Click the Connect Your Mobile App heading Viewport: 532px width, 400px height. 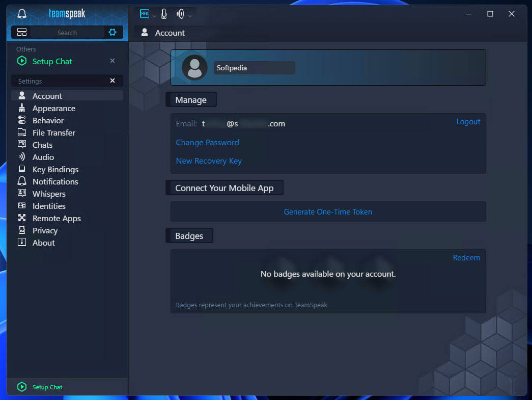pyautogui.click(x=225, y=188)
